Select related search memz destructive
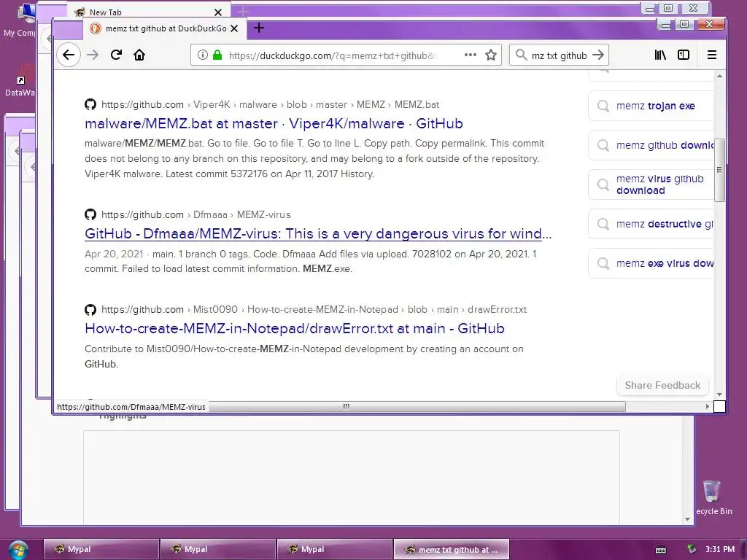Viewport: 747px width, 560px height. 651,224
